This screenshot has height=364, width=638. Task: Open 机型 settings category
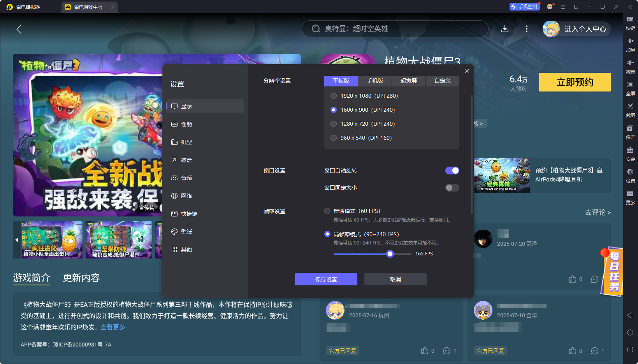[205, 142]
